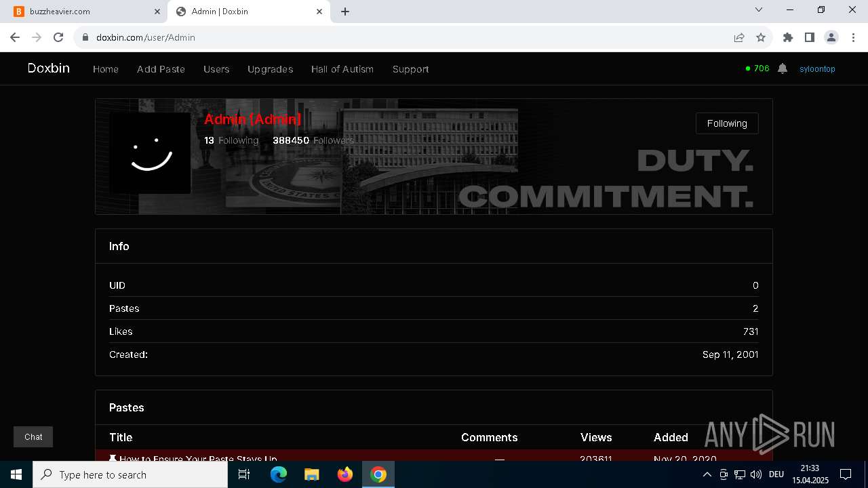Click the smiley profile avatar

pyautogui.click(x=150, y=153)
